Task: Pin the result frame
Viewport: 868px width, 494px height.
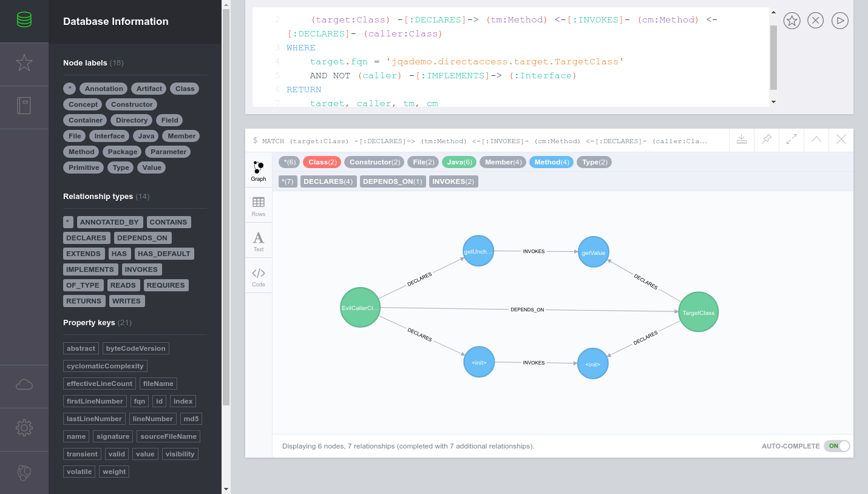Action: pyautogui.click(x=767, y=140)
